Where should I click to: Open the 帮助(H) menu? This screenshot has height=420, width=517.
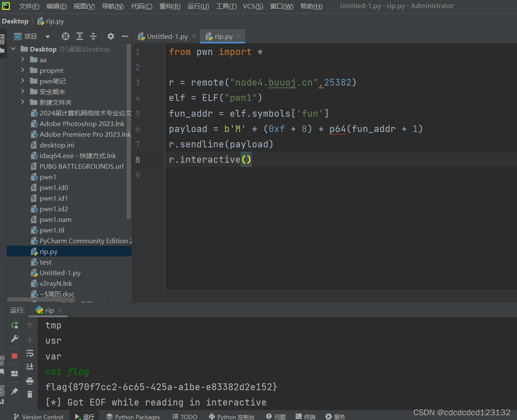(x=311, y=6)
